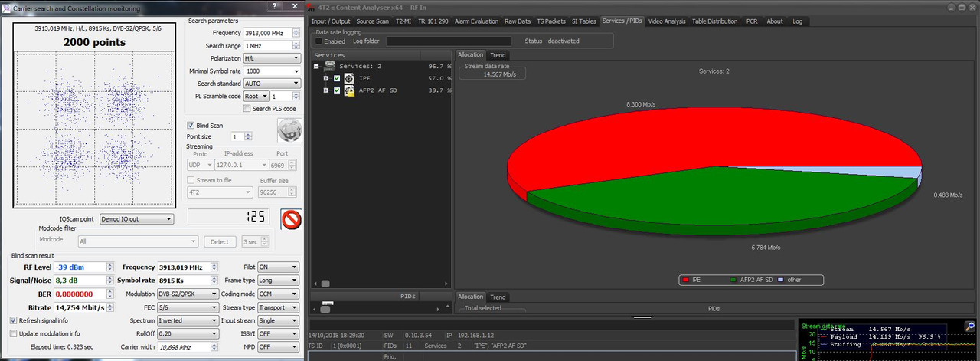Open the FEC 5/6 dropdown
980x361 pixels.
186,307
